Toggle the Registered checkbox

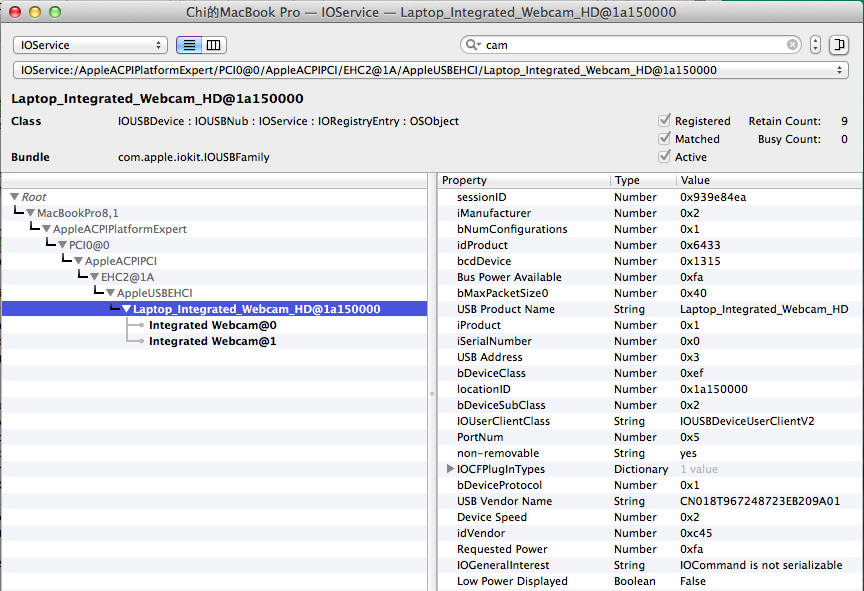coord(664,121)
